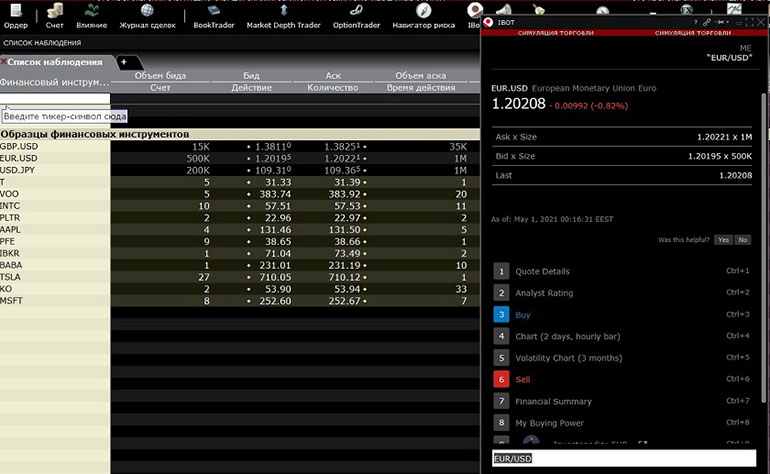The height and width of the screenshot is (474, 770).
Task: Click IBOT window help question mark
Action: 695,22
